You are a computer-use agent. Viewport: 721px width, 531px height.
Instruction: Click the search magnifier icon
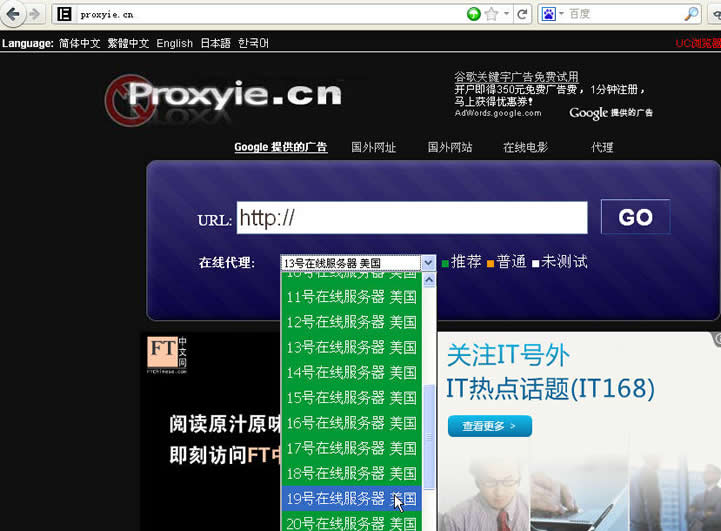[691, 14]
